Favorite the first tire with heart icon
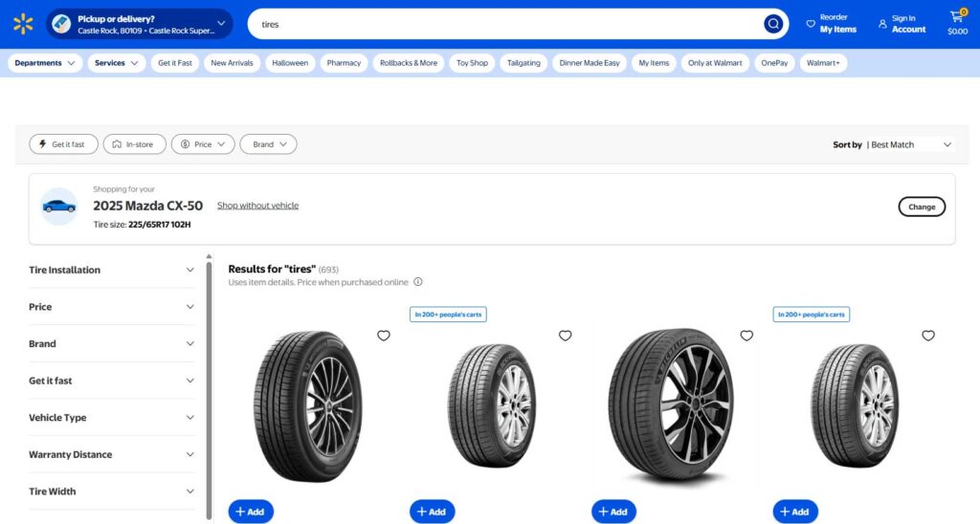The image size is (980, 524). (384, 336)
